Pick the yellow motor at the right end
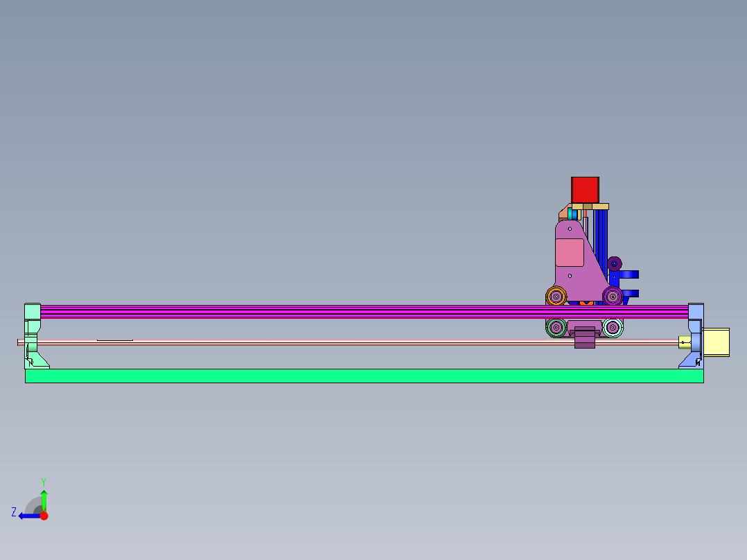Screen dimensions: 747x560 tap(716, 342)
